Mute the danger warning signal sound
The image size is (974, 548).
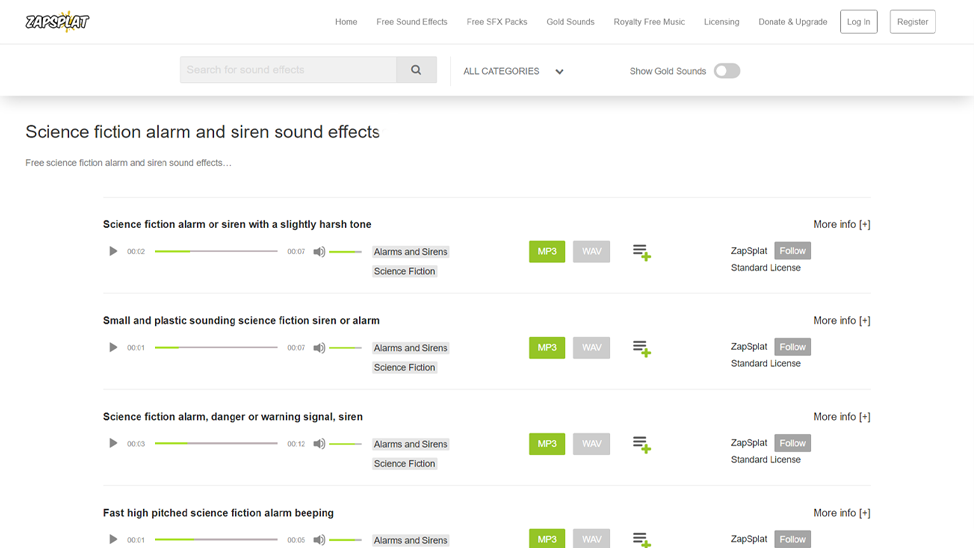pos(319,444)
